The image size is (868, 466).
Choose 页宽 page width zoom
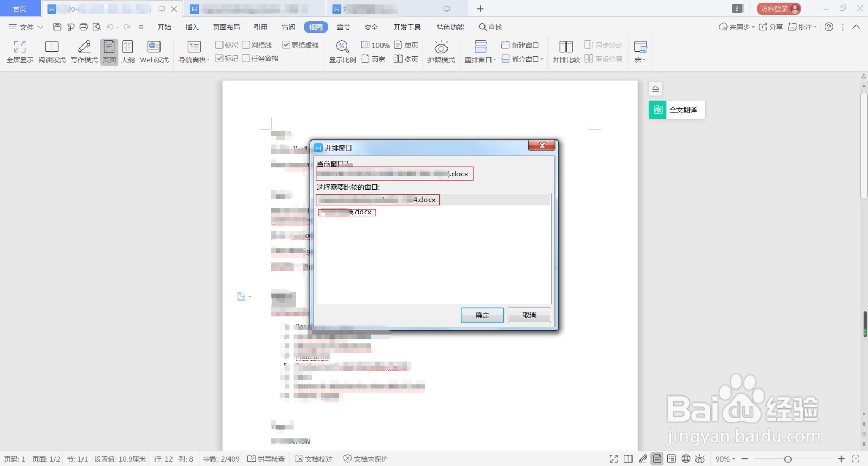tap(373, 59)
